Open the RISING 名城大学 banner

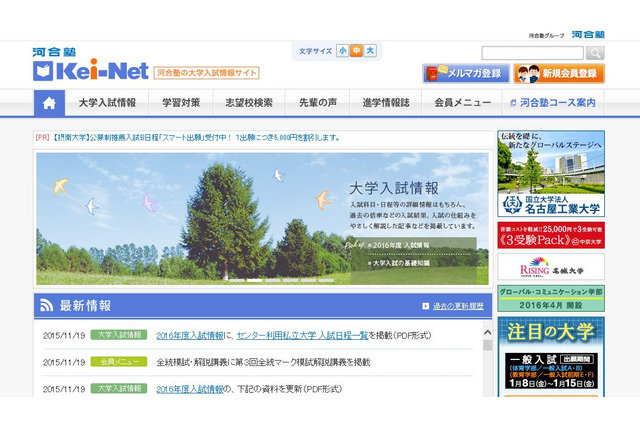tap(551, 267)
